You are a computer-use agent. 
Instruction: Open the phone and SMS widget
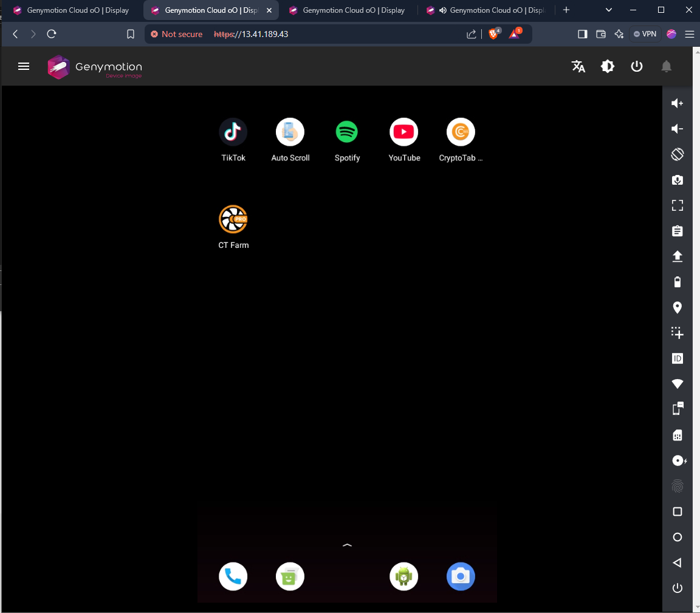point(678,409)
